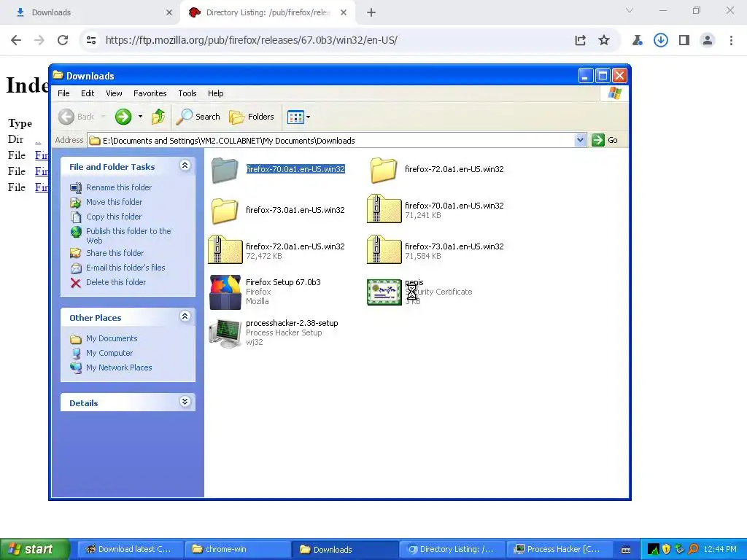Open the Edit menu
The height and width of the screenshot is (560, 747).
pos(88,93)
